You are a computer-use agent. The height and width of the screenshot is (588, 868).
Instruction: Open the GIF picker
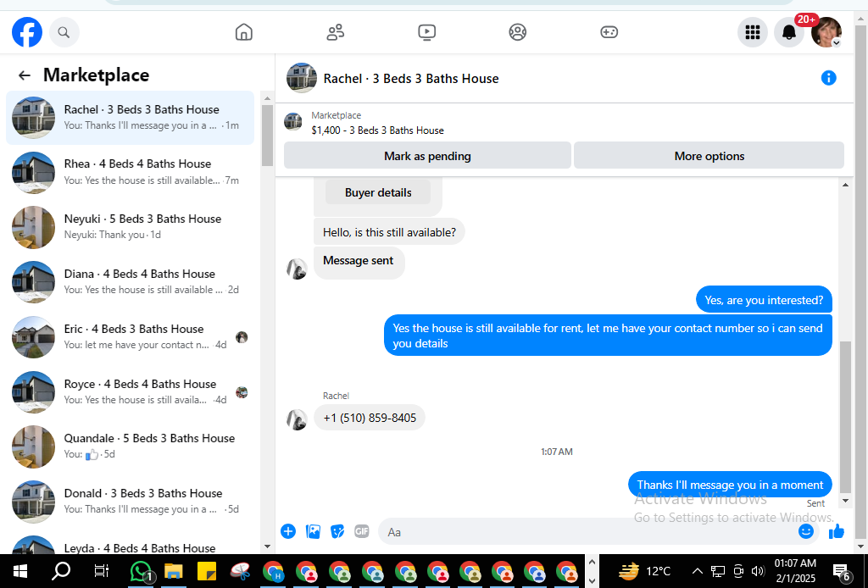[361, 531]
